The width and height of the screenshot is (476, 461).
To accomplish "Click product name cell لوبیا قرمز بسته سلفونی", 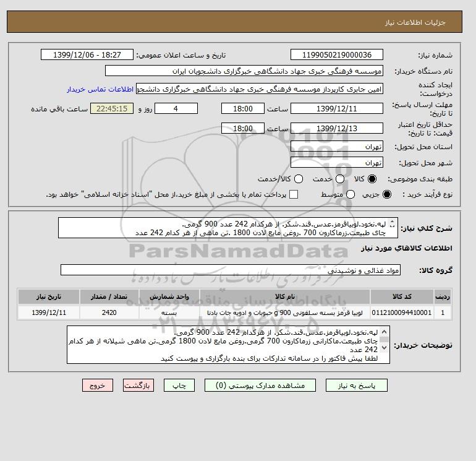I will [x=285, y=312].
